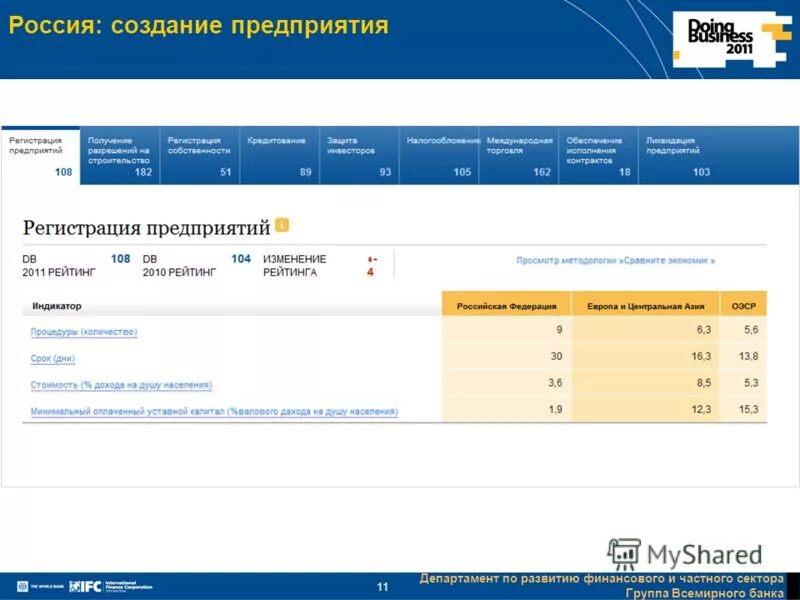Click OECD days value 13,8
This screenshot has width=800, height=600.
(x=748, y=356)
